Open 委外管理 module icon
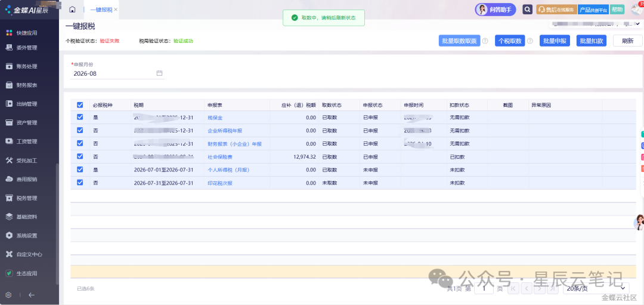Image resolution: width=644 pixels, height=305 pixels. point(9,48)
